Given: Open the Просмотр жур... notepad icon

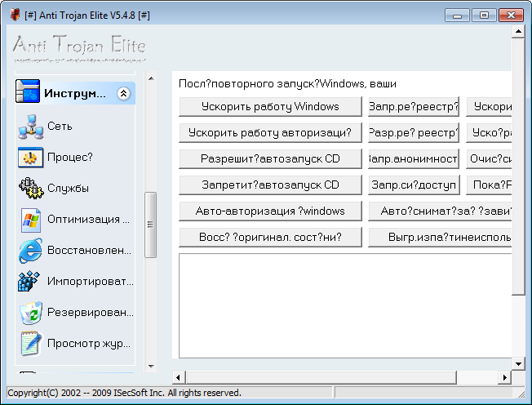Looking at the screenshot, I should coord(31,344).
